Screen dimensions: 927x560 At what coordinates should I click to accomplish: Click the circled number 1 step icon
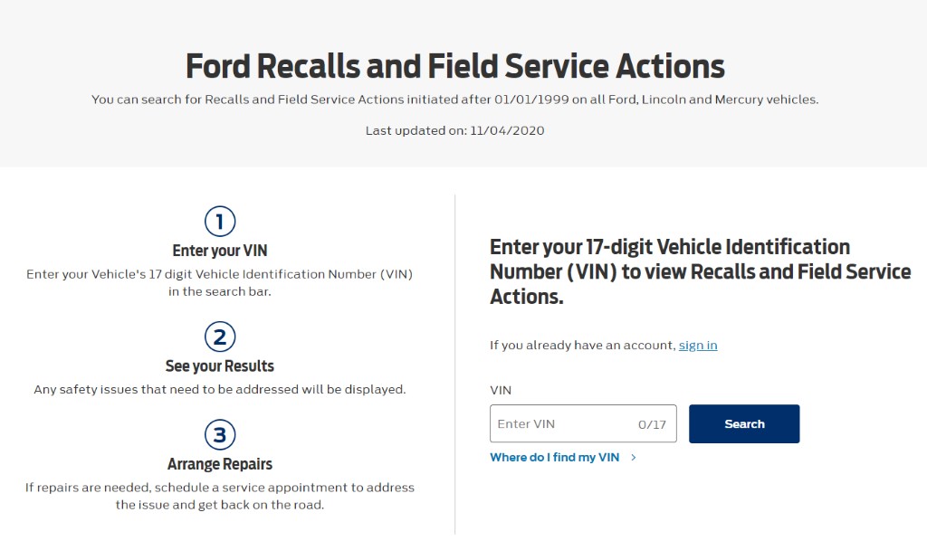coord(220,221)
